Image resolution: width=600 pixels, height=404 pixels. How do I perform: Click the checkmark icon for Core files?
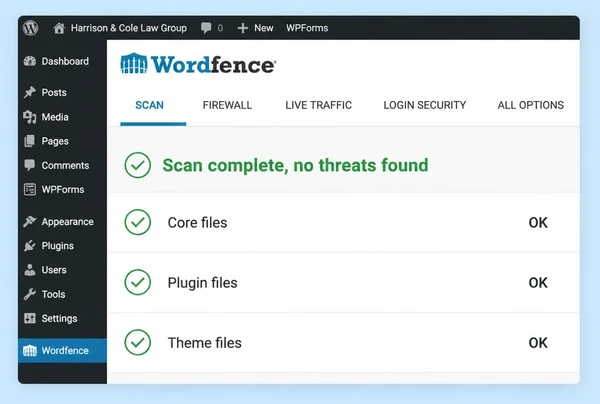coord(138,222)
